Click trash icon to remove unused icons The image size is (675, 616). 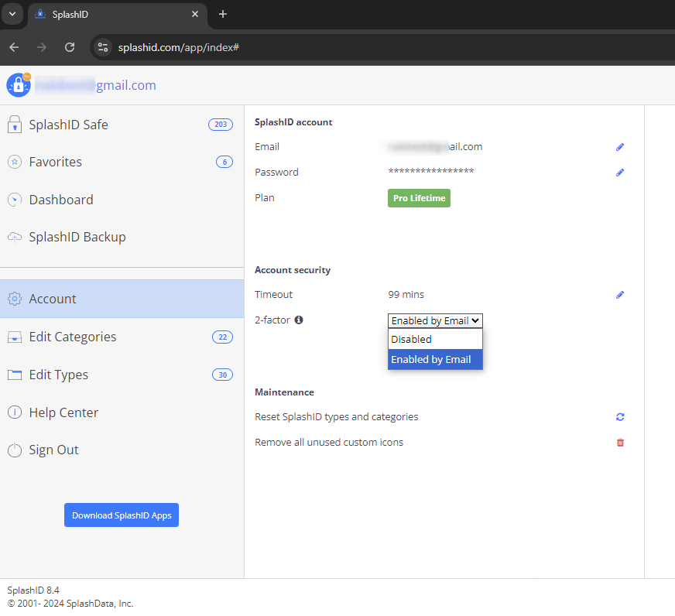point(620,443)
